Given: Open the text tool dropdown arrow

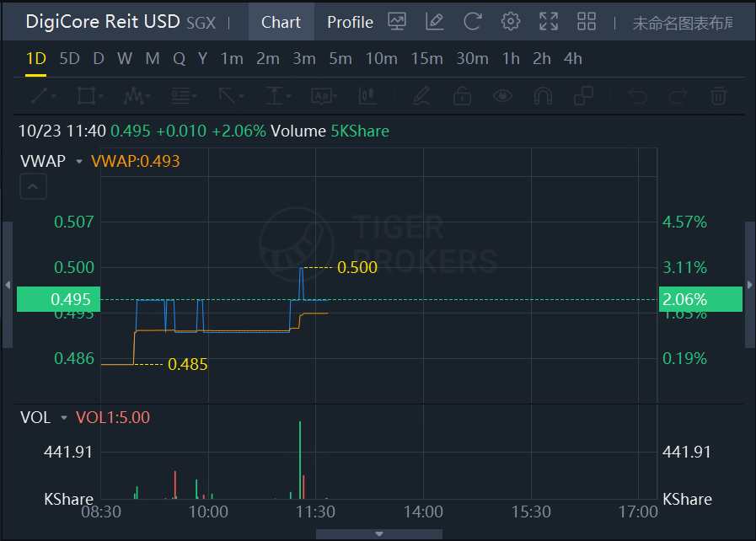Looking at the screenshot, I should pyautogui.click(x=335, y=96).
